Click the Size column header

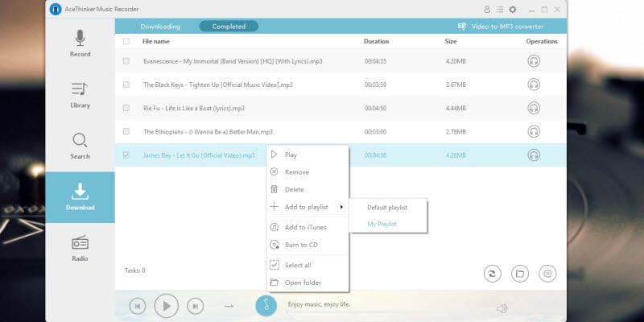(x=451, y=41)
